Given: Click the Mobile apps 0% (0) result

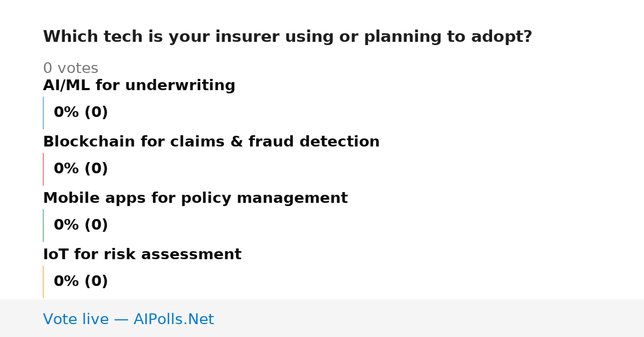Looking at the screenshot, I should (x=80, y=225).
